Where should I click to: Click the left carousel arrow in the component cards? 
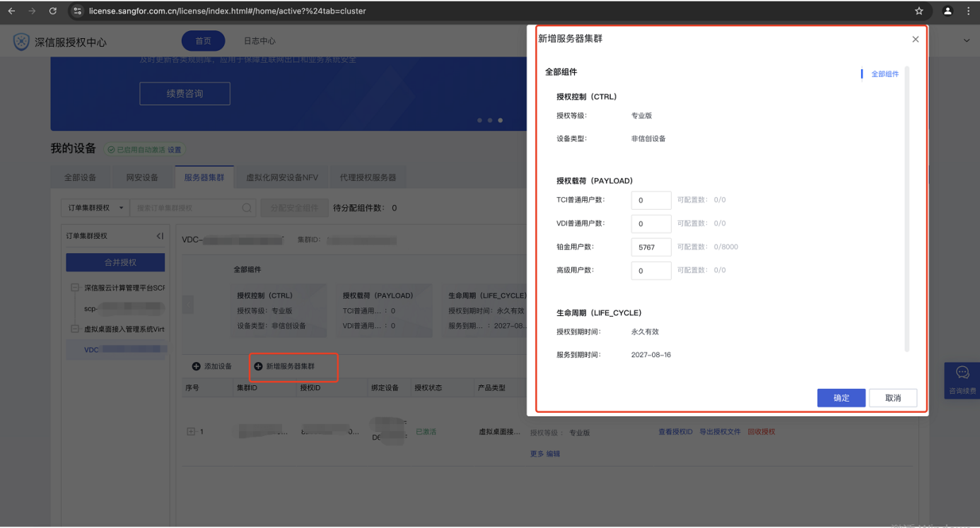(187, 305)
